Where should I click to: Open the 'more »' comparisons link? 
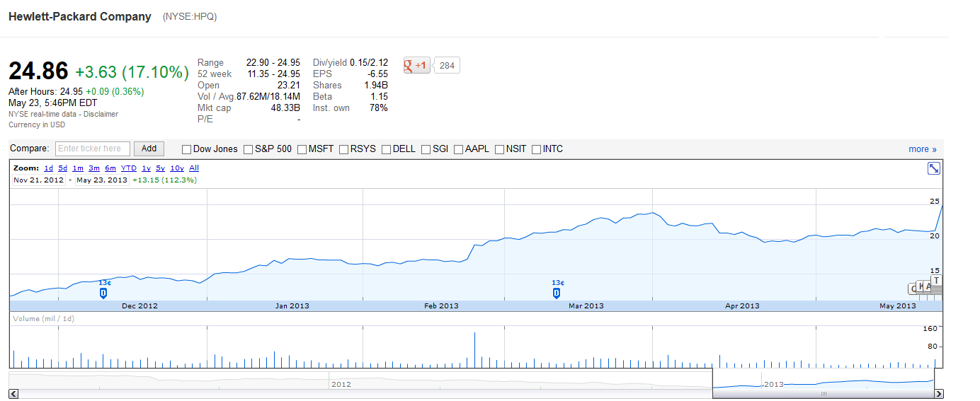tap(923, 149)
